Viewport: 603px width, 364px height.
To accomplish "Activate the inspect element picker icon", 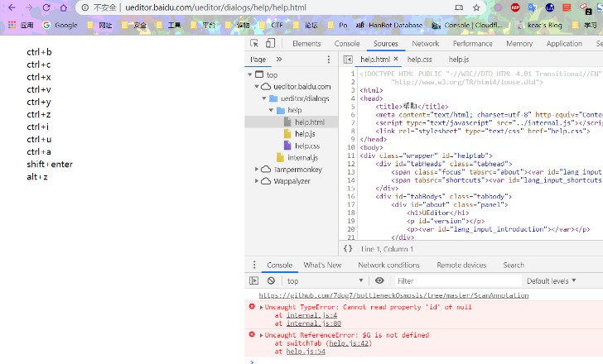I will pos(254,43).
